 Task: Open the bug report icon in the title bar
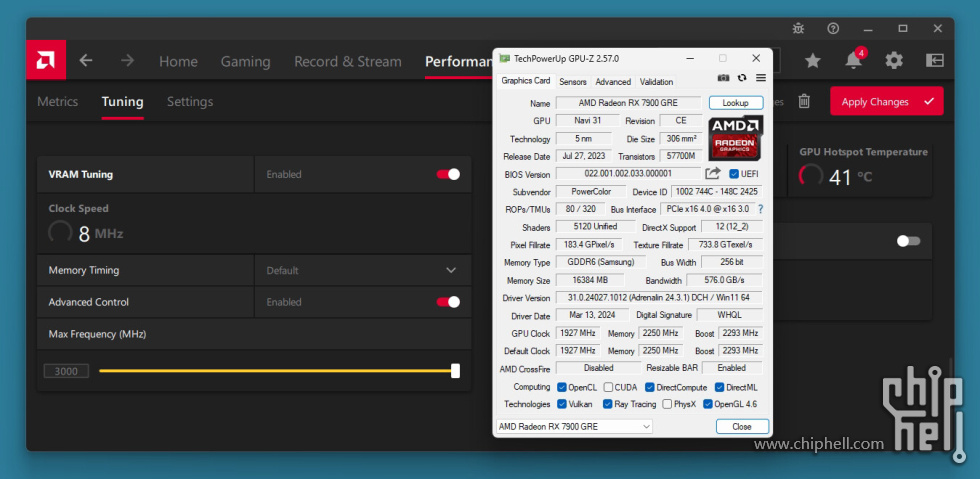click(x=798, y=28)
